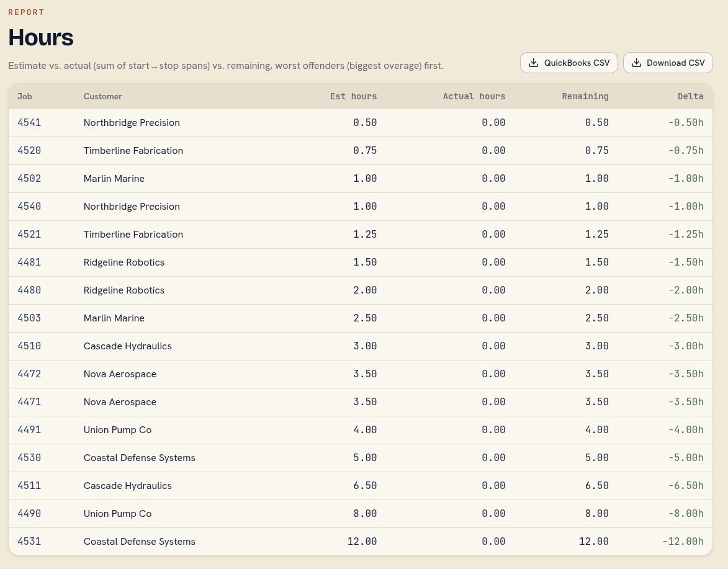Select Cascade Hydraulics in job 4510 row
Image resolution: width=728 pixels, height=569 pixels.
pyautogui.click(x=128, y=346)
